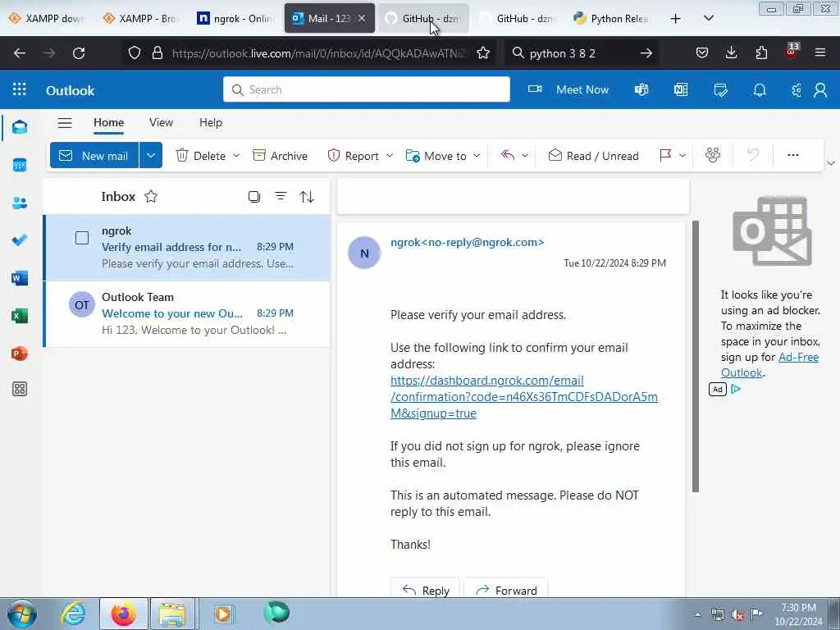
Task: Expand the Report dropdown arrow
Action: [390, 155]
